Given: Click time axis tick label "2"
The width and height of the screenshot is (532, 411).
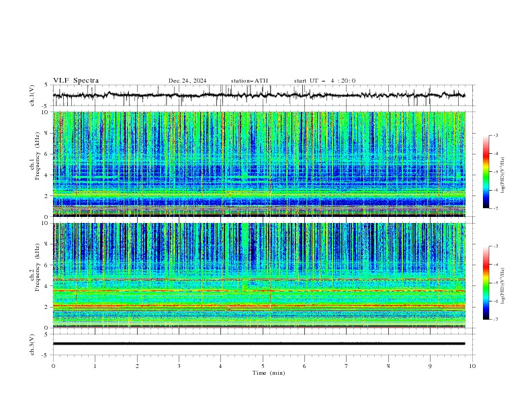Looking at the screenshot, I should [x=137, y=366].
